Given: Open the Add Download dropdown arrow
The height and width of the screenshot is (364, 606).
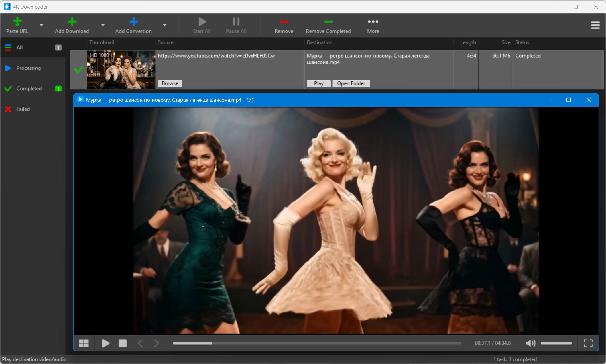Looking at the screenshot, I should click(x=103, y=25).
